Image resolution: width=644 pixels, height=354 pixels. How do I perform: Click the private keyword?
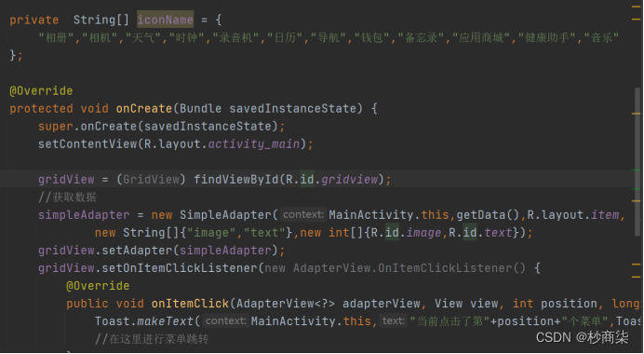pyautogui.click(x=34, y=20)
